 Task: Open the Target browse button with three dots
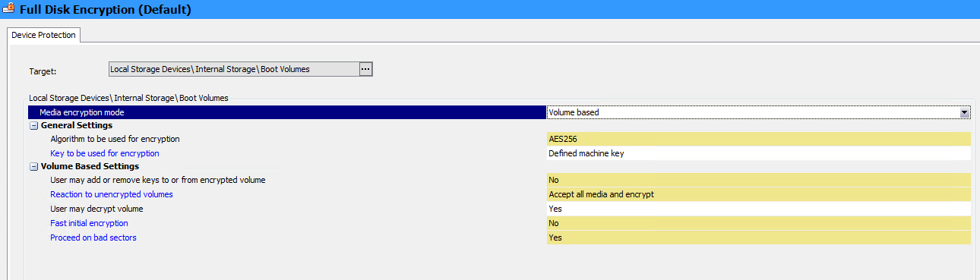tap(365, 69)
